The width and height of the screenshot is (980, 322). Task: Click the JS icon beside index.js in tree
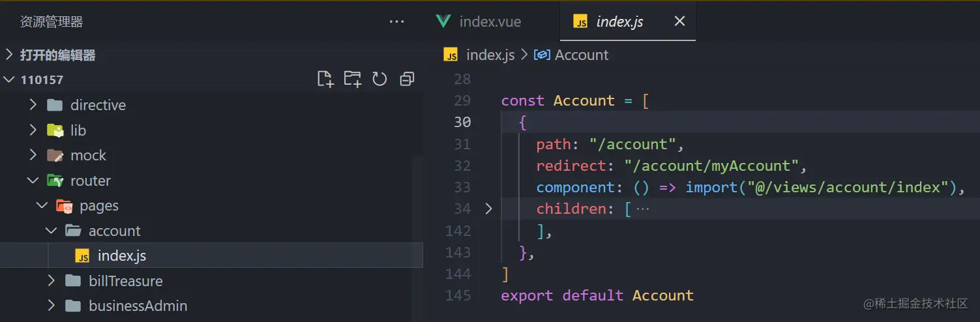(82, 256)
